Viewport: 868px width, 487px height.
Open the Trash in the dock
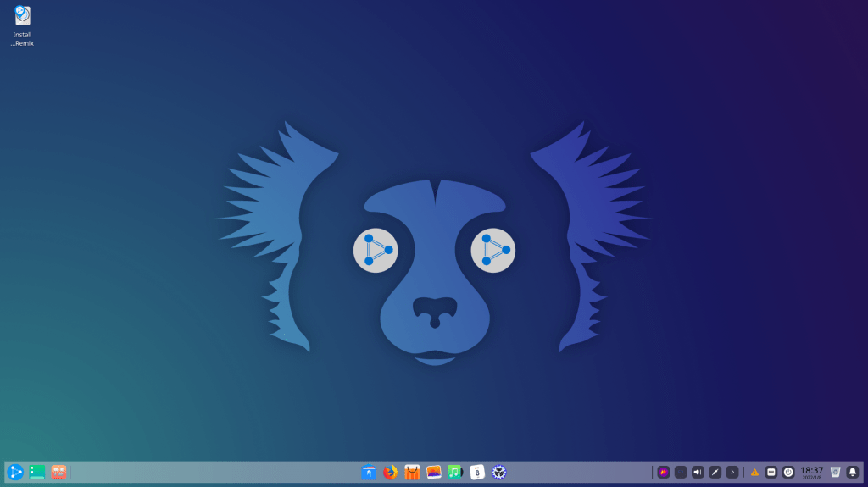835,472
